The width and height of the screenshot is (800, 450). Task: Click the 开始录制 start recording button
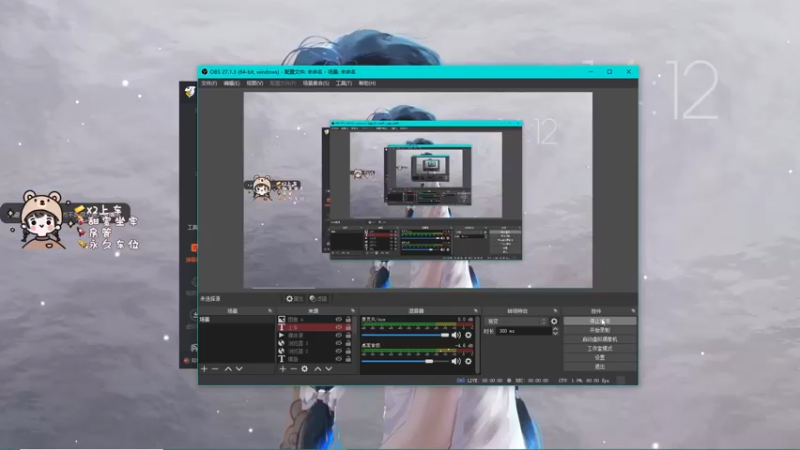click(599, 330)
